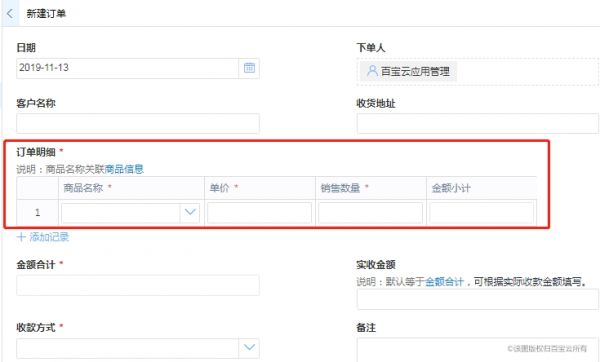Click the 单价 input in row 1

pyautogui.click(x=259, y=213)
